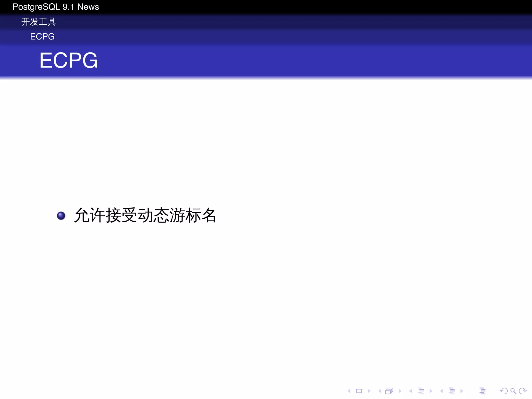532x399 pixels.
Task: Open the ECPG subsection link in header
Action: tap(42, 36)
